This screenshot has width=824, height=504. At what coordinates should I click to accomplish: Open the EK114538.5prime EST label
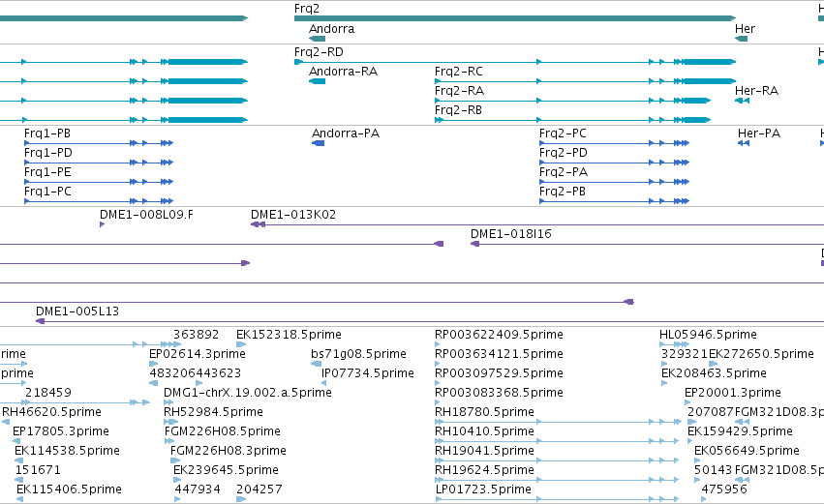[67, 451]
